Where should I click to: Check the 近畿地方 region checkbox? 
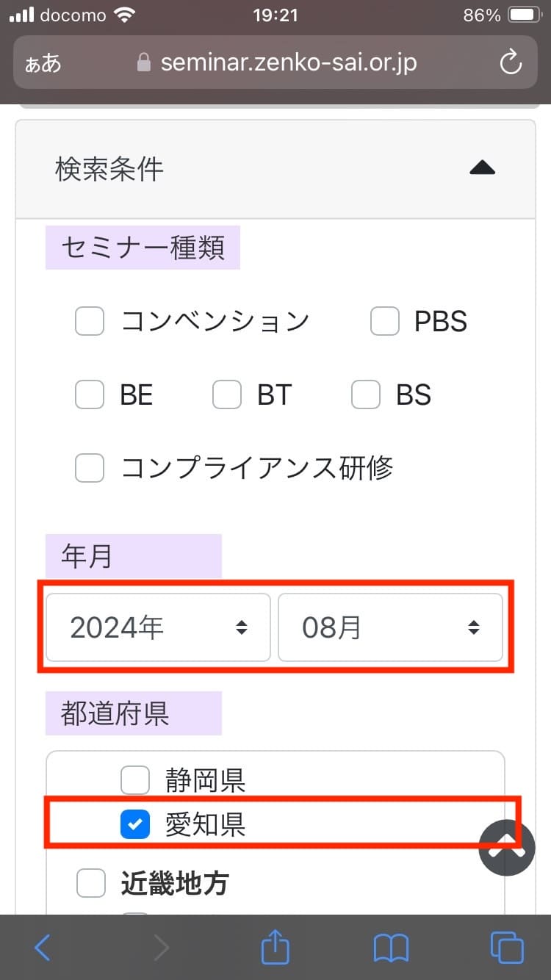[91, 883]
